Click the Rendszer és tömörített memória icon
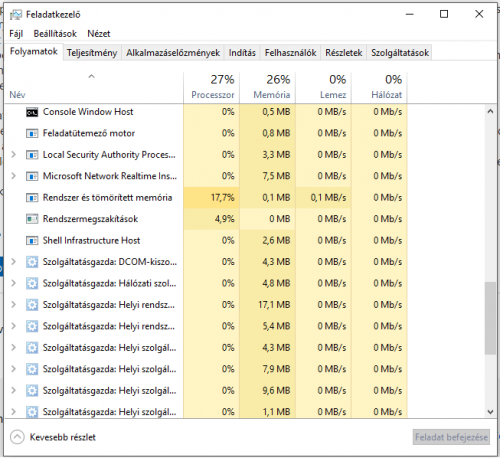This screenshot has height=458, width=500. (x=32, y=198)
